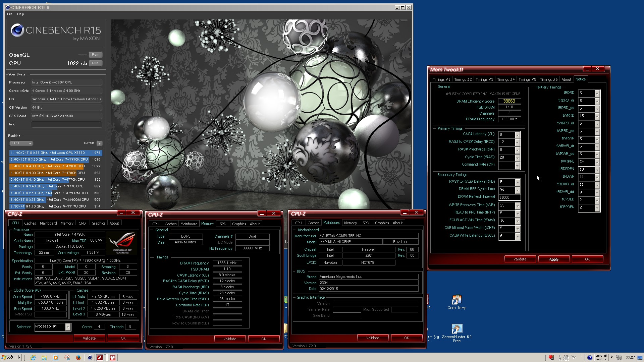Image resolution: width=644 pixels, height=362 pixels.
Task: Click the ROG Republic of Gamers logo in CPU-Z
Action: 122,243
